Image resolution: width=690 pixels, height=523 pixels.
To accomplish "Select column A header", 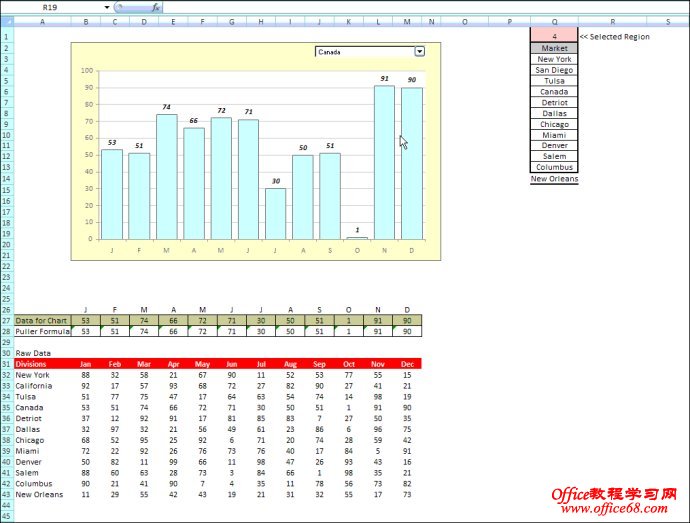I will [42, 22].
